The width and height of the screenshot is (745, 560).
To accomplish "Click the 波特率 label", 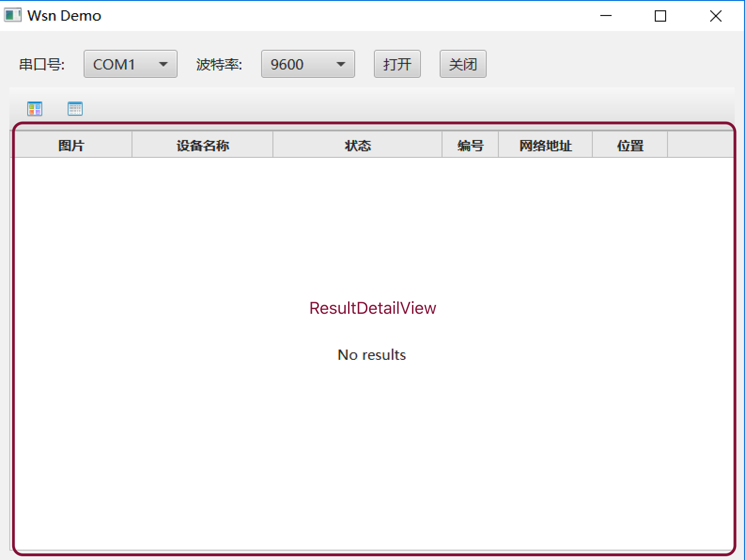I will pos(219,64).
